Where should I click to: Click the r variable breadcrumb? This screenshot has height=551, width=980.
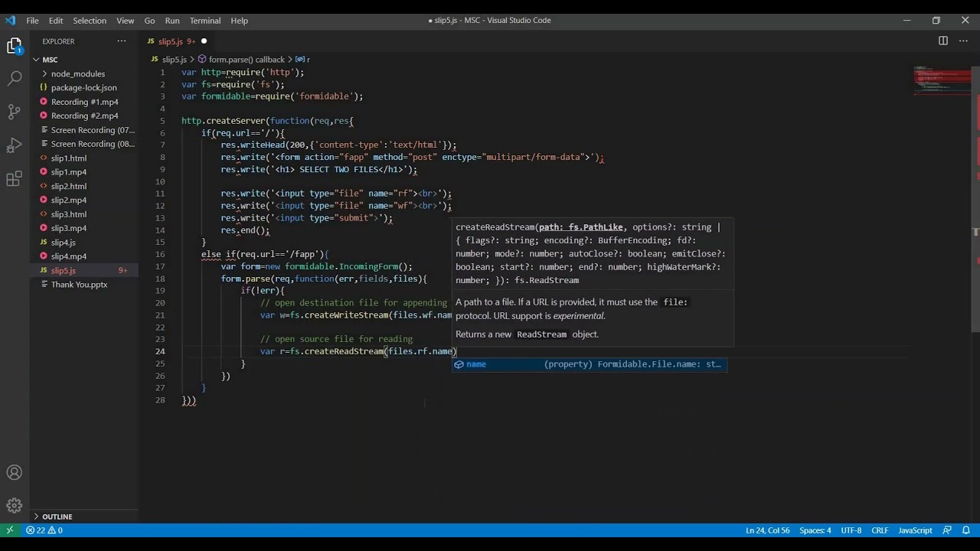[x=303, y=60]
